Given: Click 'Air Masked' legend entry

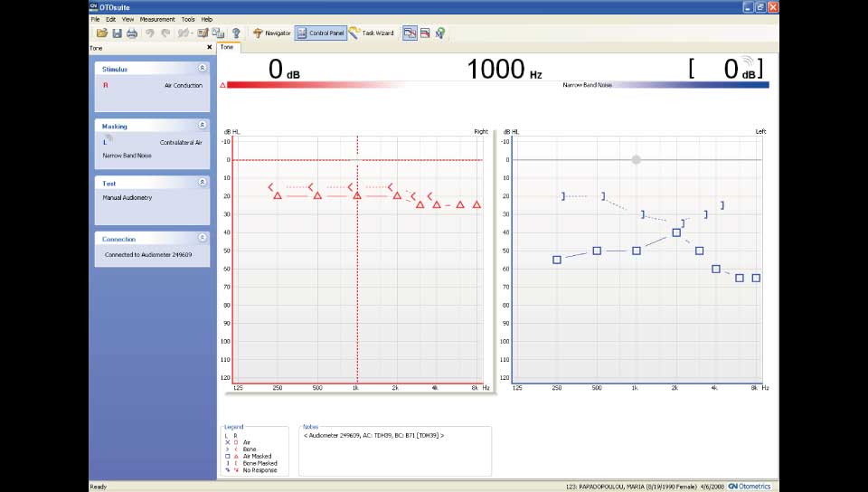Looking at the screenshot, I should (257, 456).
